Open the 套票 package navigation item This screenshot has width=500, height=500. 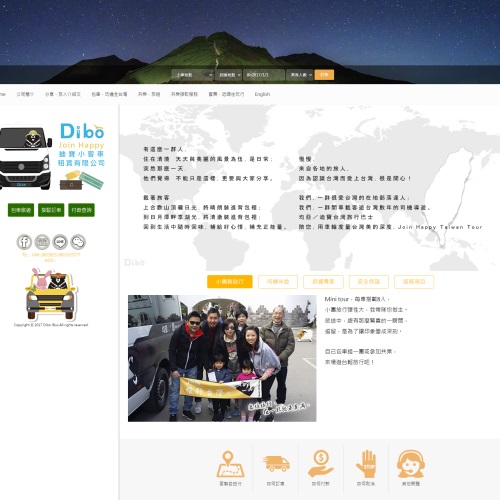[x=226, y=94]
